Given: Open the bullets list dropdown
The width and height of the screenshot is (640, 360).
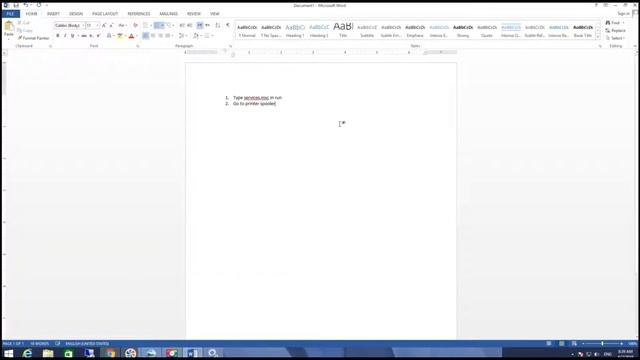Looking at the screenshot, I should [151, 25].
